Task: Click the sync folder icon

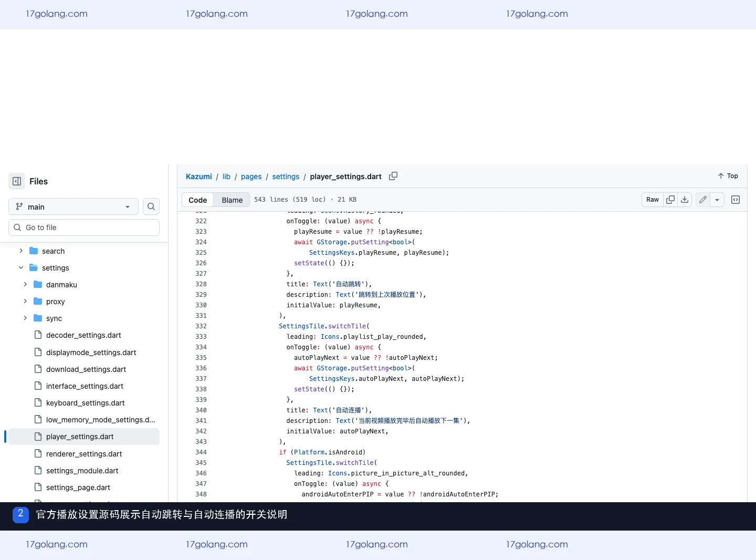Action: tap(38, 318)
